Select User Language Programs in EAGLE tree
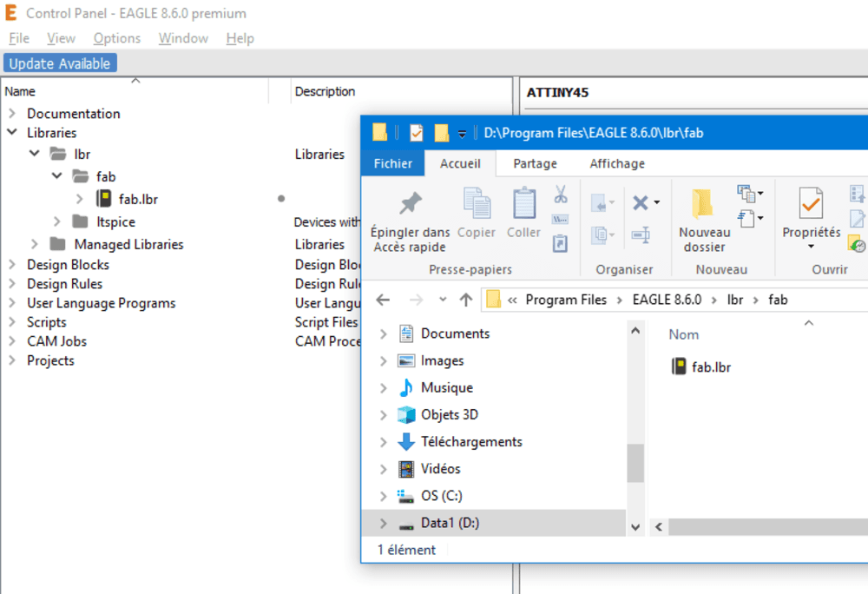 (x=102, y=303)
